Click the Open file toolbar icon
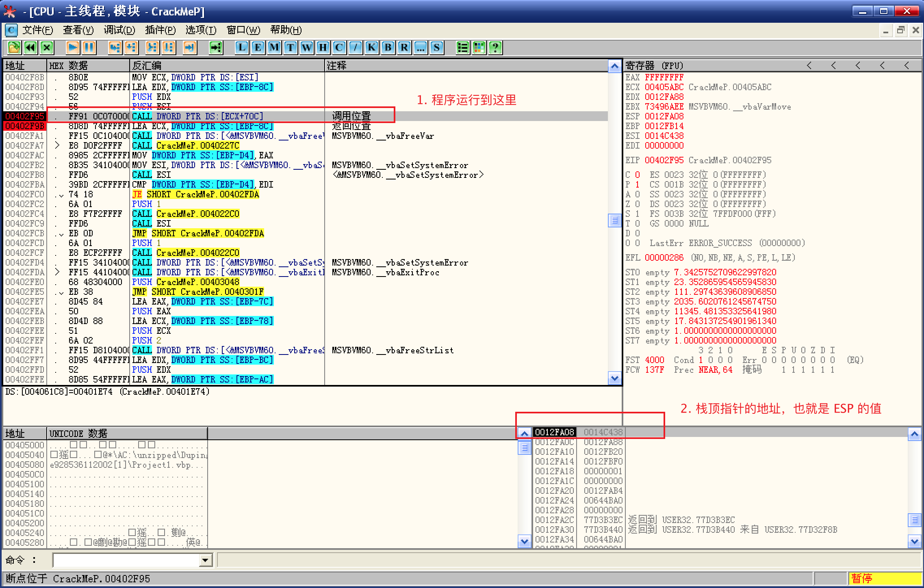924x588 pixels. (14, 48)
